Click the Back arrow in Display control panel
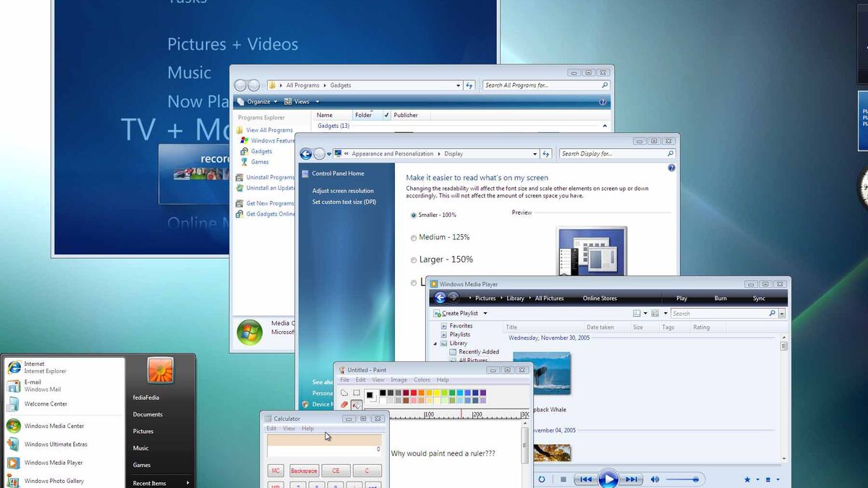868x488 pixels. click(x=306, y=154)
